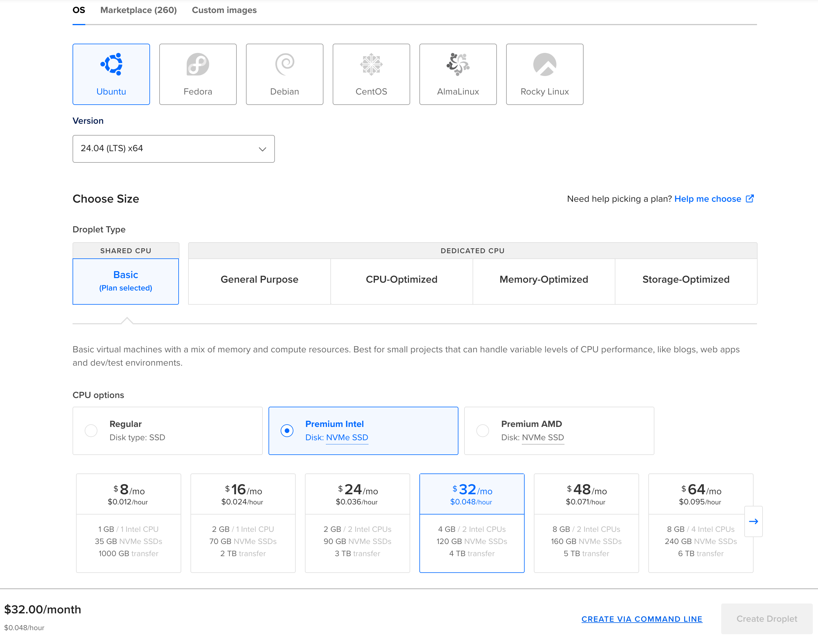Select the CentOS logo icon
Screen dimensions: 818x644
coord(371,64)
